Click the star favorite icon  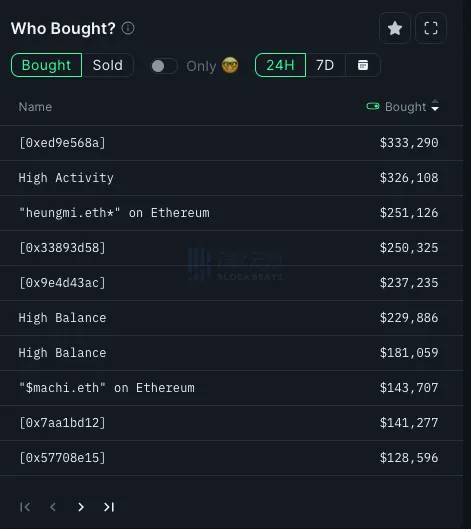tap(395, 28)
